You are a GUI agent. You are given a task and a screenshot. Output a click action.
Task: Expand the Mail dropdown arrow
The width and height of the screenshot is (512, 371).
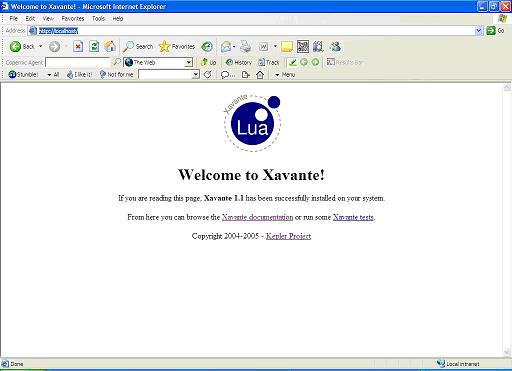coord(234,47)
